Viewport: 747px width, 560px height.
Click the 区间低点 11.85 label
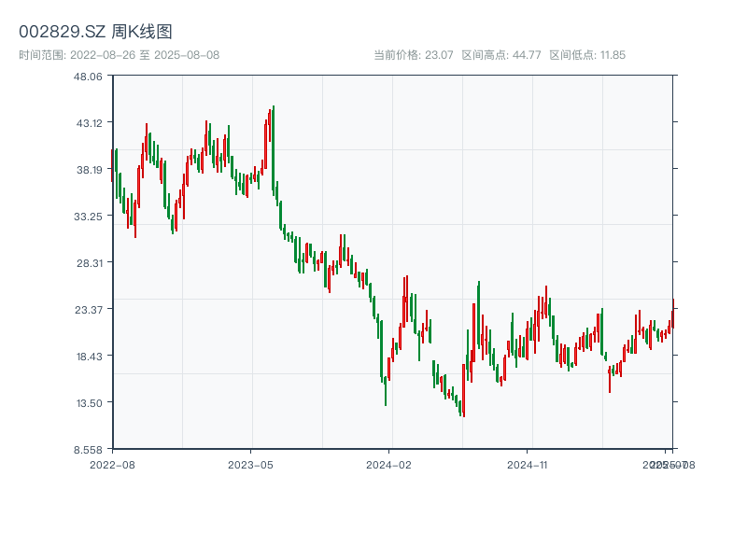tap(587, 55)
